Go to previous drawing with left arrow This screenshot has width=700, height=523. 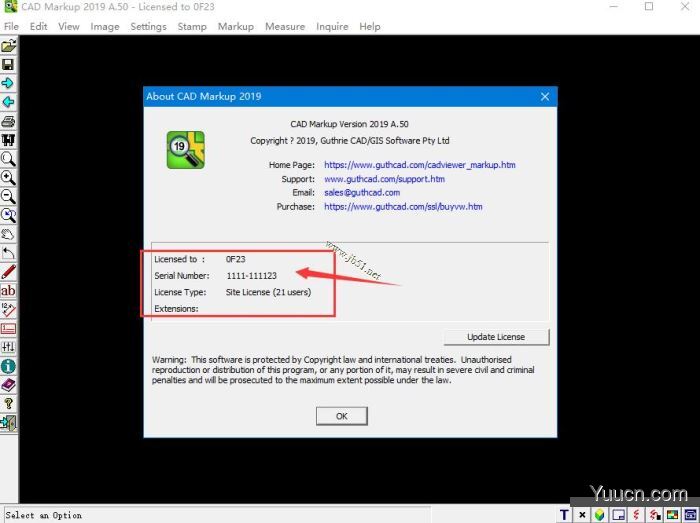pyautogui.click(x=8, y=102)
